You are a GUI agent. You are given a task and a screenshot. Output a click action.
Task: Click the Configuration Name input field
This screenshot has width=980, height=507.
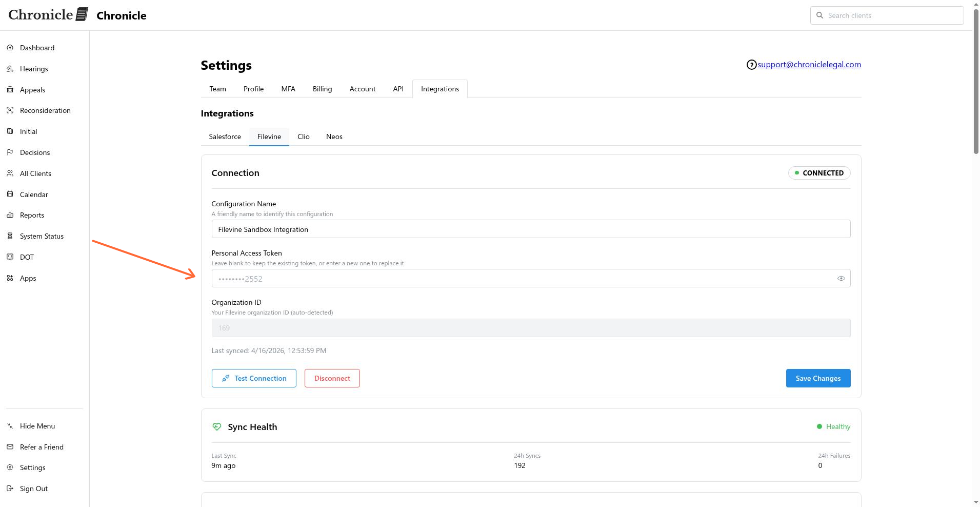pyautogui.click(x=531, y=229)
